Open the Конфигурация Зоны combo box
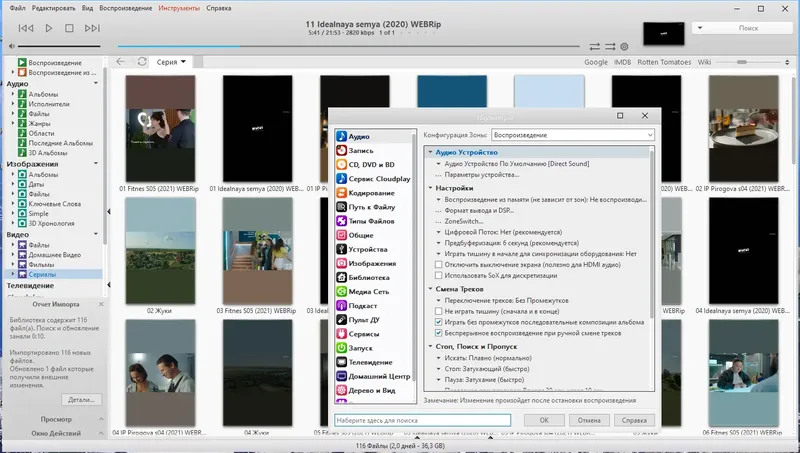Image resolution: width=800 pixels, height=453 pixels. tap(573, 135)
